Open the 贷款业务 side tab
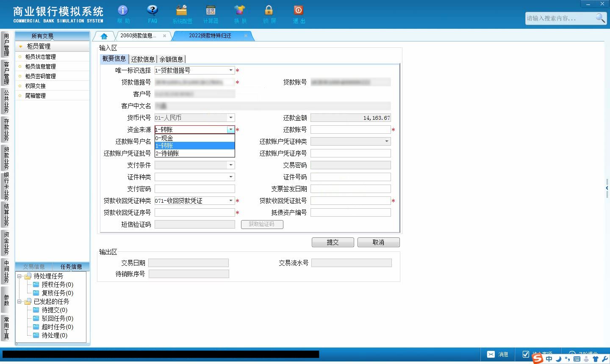Viewport: 610px width, 364px height. coord(6,158)
